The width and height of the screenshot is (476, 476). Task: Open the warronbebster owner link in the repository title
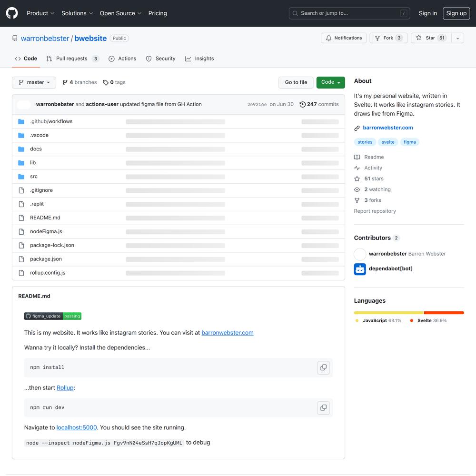pos(45,39)
